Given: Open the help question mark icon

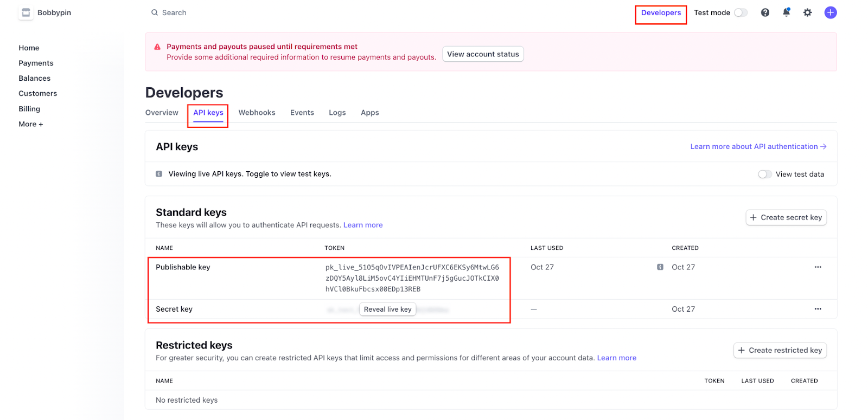Looking at the screenshot, I should point(765,12).
